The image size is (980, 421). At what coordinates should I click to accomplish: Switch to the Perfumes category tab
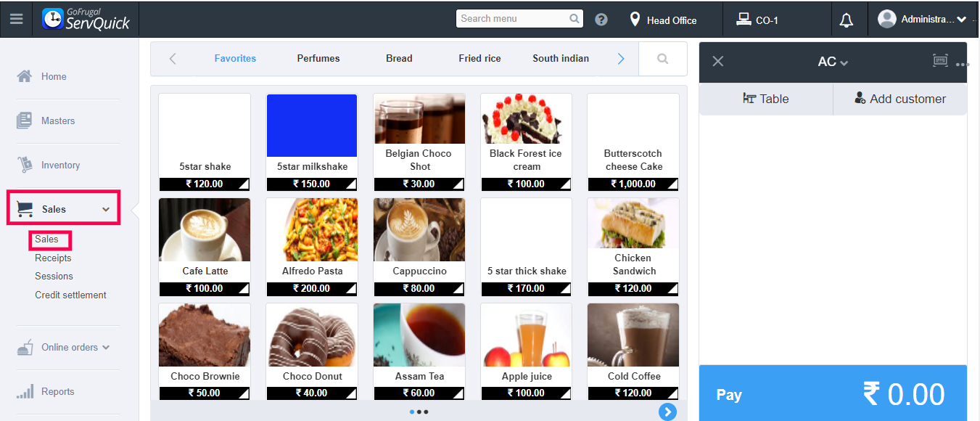[318, 59]
